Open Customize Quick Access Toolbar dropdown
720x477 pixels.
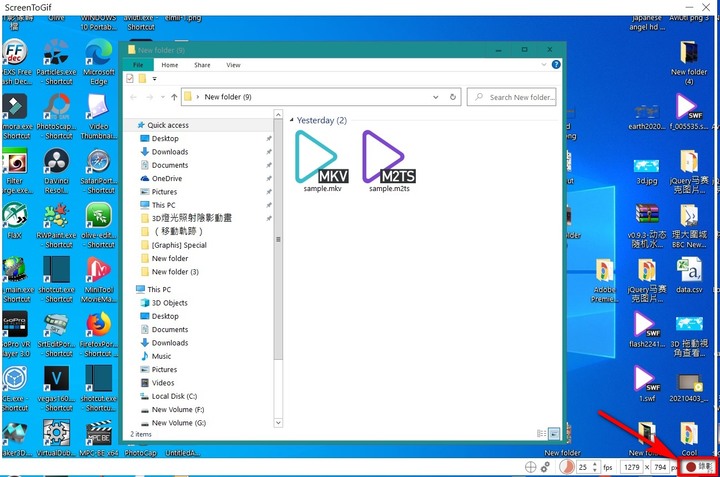point(154,79)
